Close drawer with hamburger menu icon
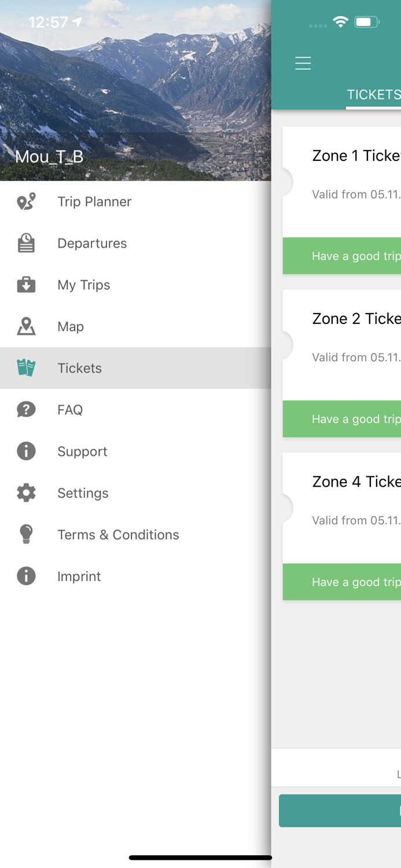 [x=303, y=63]
